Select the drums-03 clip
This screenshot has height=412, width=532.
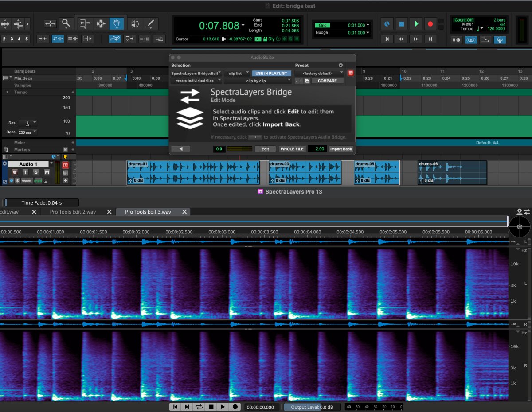[305, 173]
